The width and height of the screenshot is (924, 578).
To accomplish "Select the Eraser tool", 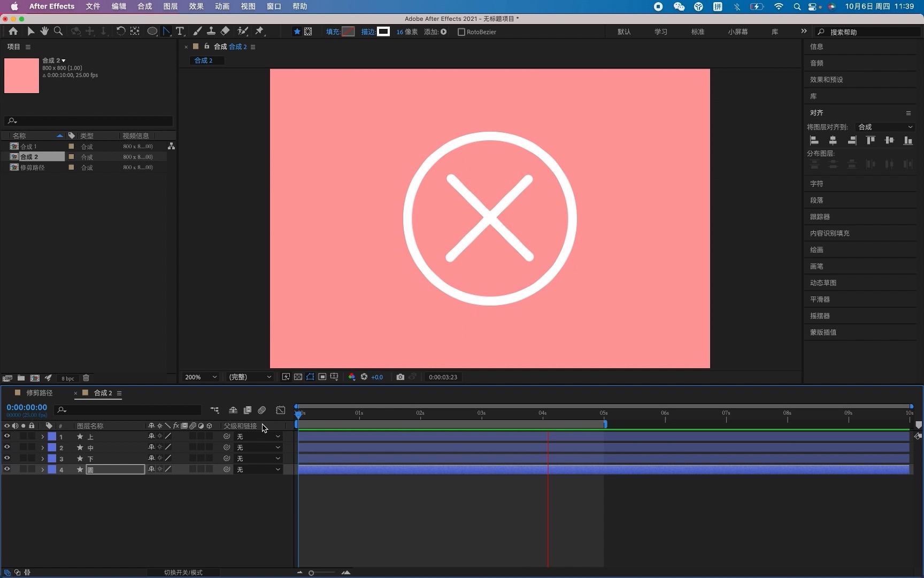I will 225,32.
